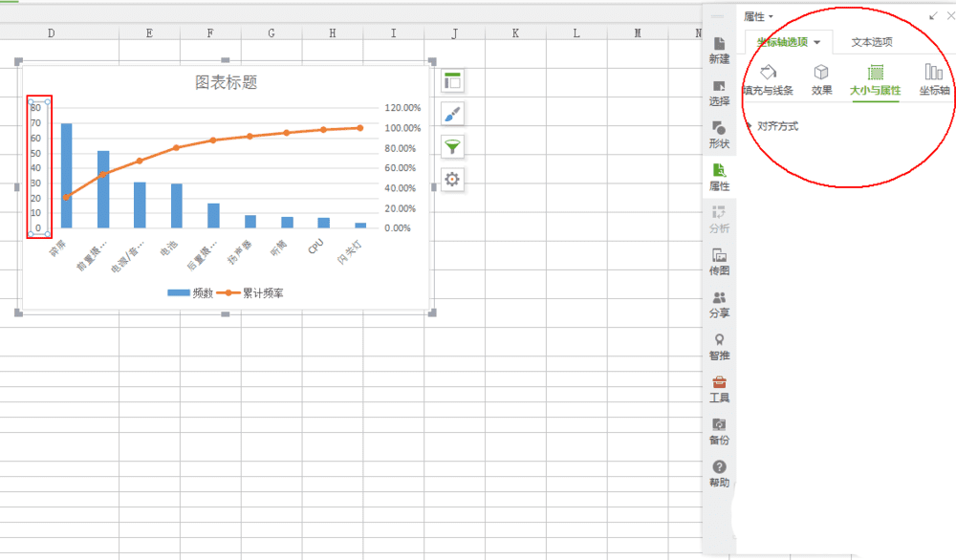956x560 pixels.
Task: Open the chart filter funnel button
Action: tap(452, 147)
